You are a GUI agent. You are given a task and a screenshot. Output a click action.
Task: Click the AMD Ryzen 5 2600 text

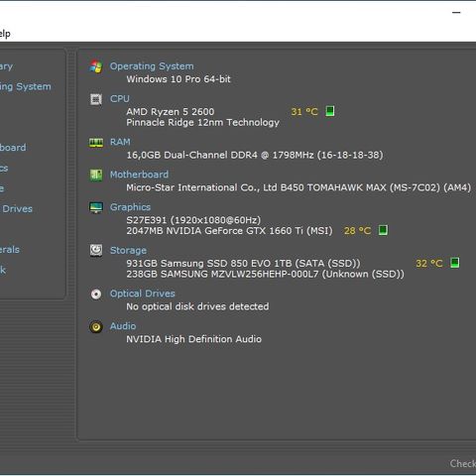[171, 112]
